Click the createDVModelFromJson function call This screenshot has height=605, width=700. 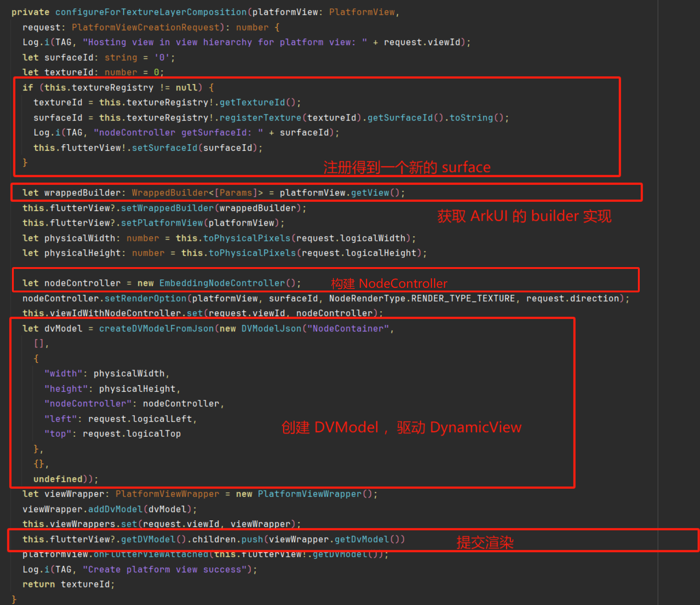point(156,329)
